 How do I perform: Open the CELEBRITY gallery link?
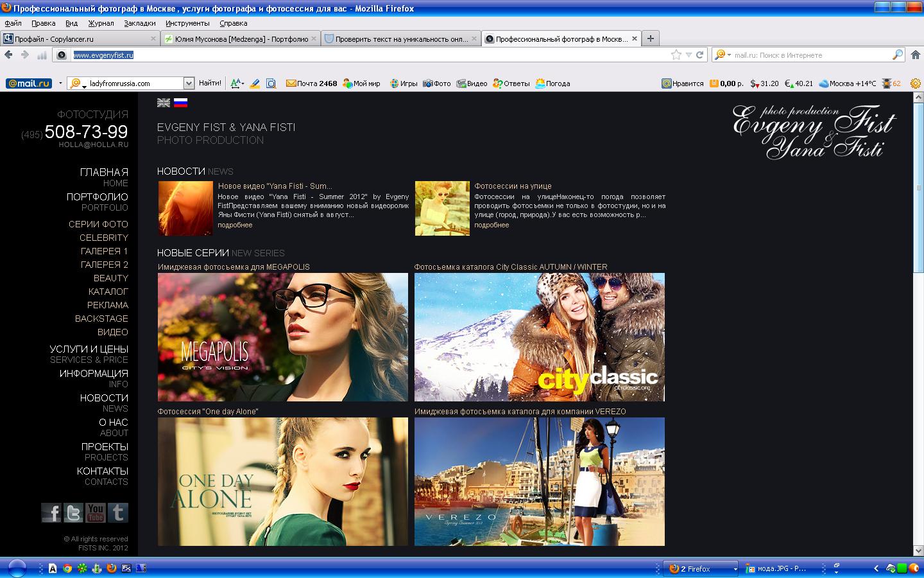pyautogui.click(x=104, y=238)
